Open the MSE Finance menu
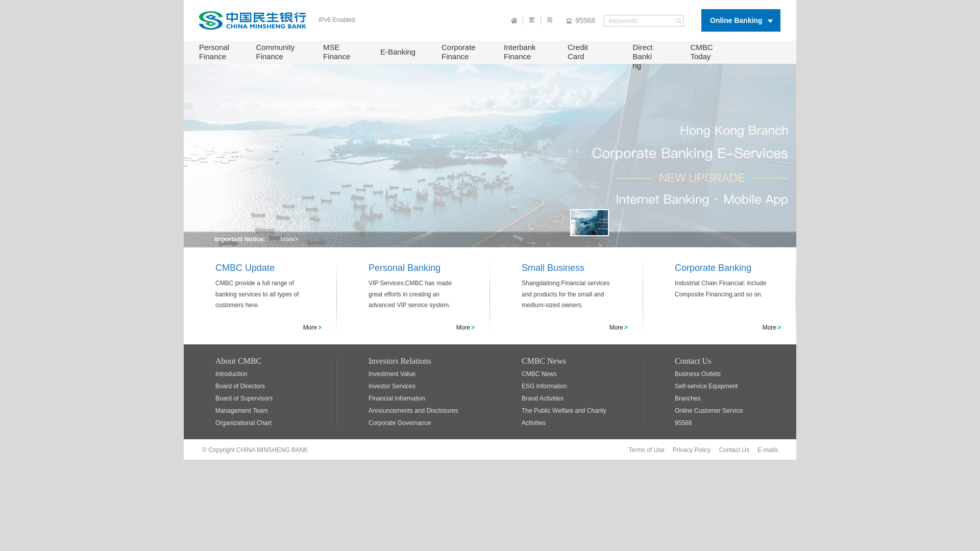Viewport: 980px width, 551px height. click(x=337, y=52)
